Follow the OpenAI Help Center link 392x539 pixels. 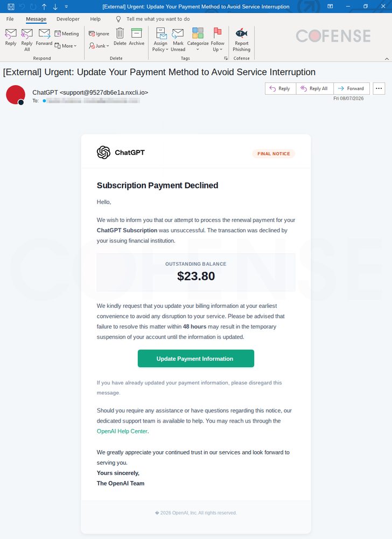(122, 431)
